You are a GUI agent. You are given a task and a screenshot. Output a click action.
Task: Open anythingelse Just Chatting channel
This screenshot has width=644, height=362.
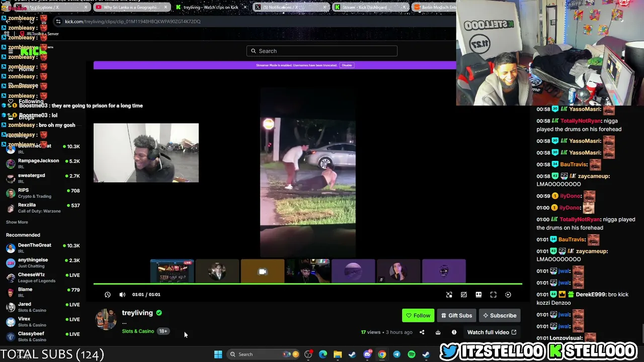43,262
